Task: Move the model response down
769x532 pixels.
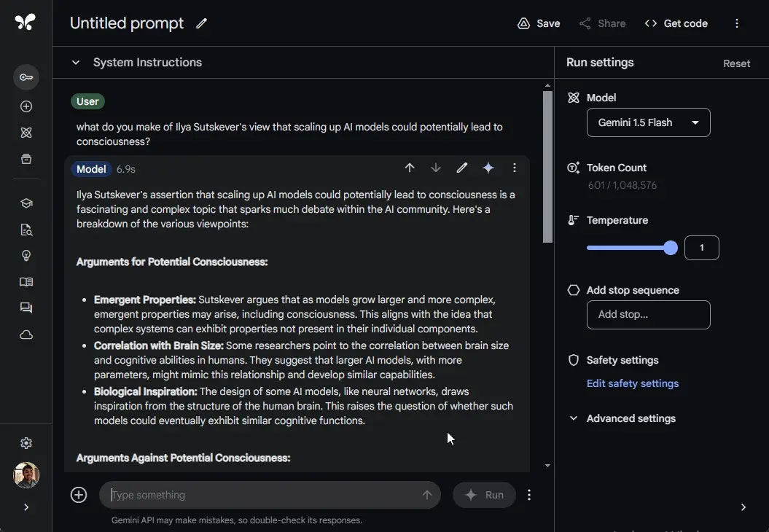Action: click(x=436, y=168)
